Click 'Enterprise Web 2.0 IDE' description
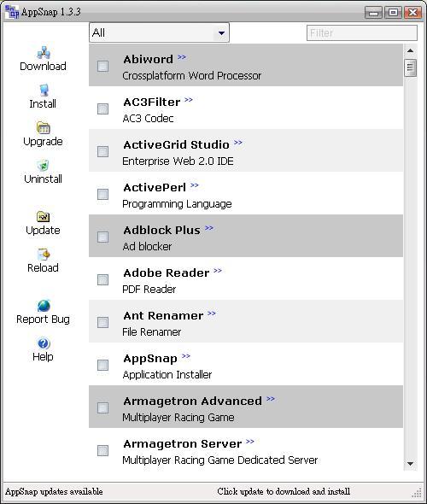 point(178,161)
